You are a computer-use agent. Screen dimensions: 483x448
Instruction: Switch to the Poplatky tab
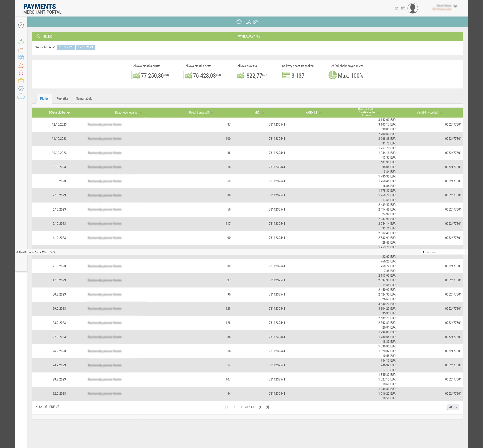(62, 98)
